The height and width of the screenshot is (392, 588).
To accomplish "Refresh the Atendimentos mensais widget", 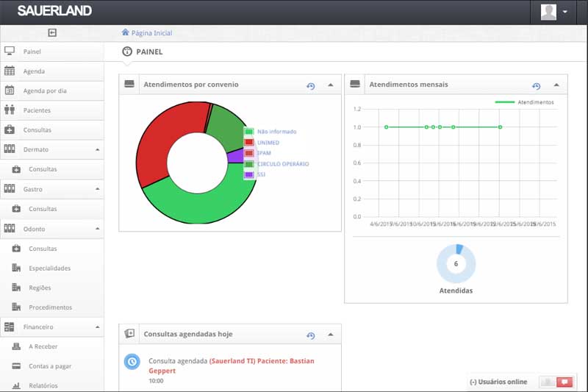I will 537,86.
